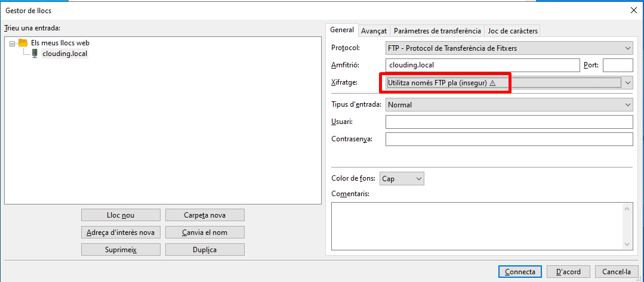Click the Xifratge label text
Screen dimensions: 644x282
pyautogui.click(x=344, y=82)
